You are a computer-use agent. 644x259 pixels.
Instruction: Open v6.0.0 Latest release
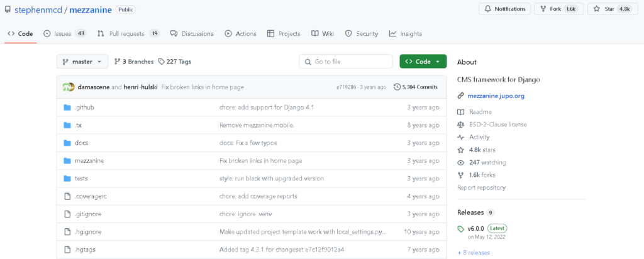[x=487, y=228]
